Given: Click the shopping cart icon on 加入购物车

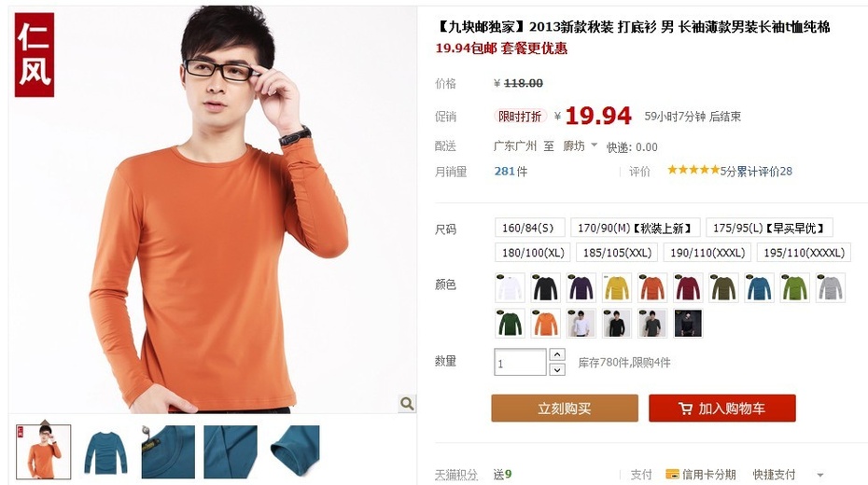Looking at the screenshot, I should pyautogui.click(x=685, y=409).
